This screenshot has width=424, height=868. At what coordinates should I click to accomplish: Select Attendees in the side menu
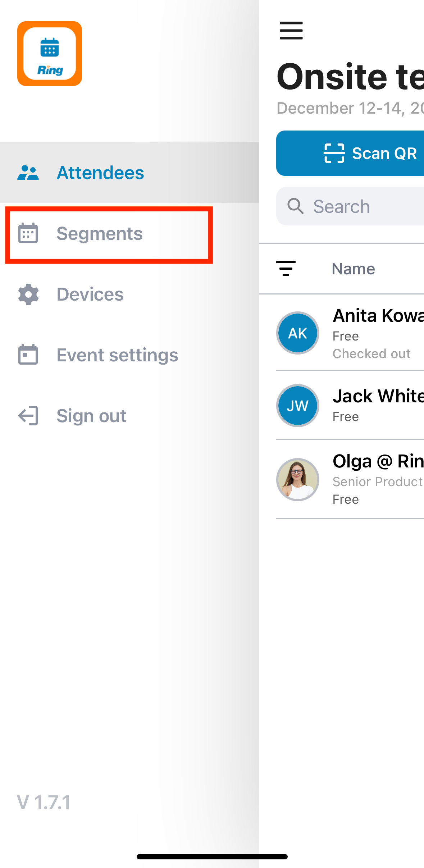(129, 173)
